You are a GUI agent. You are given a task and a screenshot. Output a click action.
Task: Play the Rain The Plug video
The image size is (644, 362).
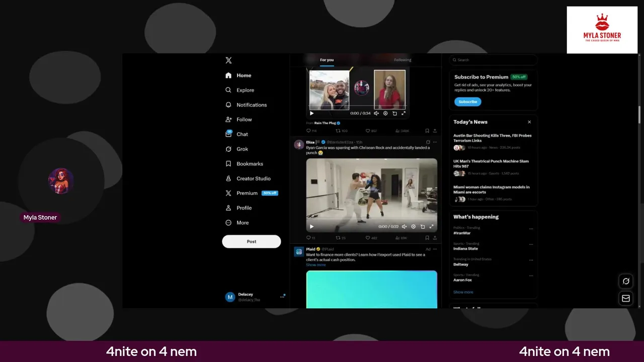(x=311, y=113)
